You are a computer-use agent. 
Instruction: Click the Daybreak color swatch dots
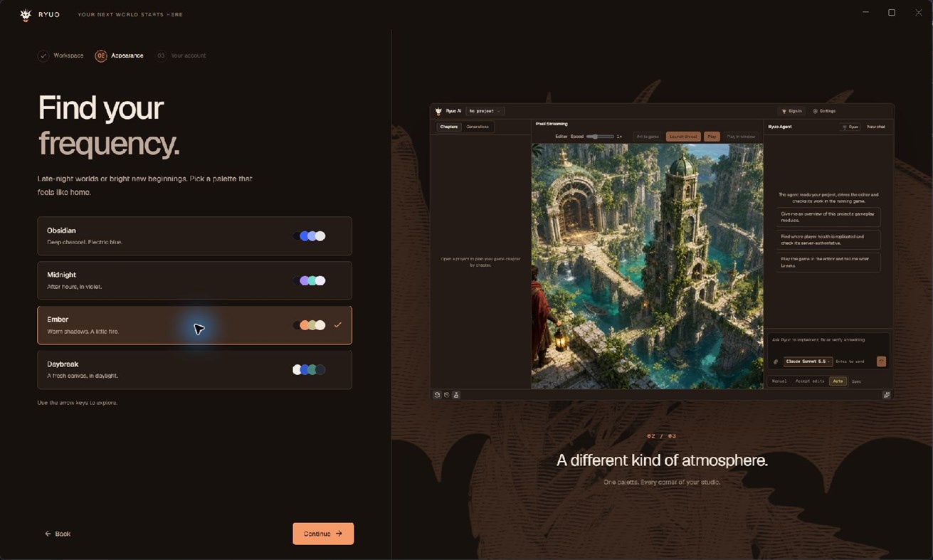tap(309, 369)
